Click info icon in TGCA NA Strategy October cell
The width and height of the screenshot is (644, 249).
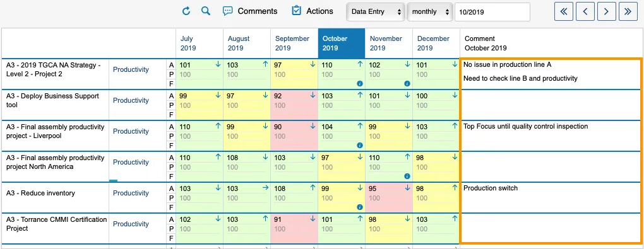pyautogui.click(x=360, y=83)
